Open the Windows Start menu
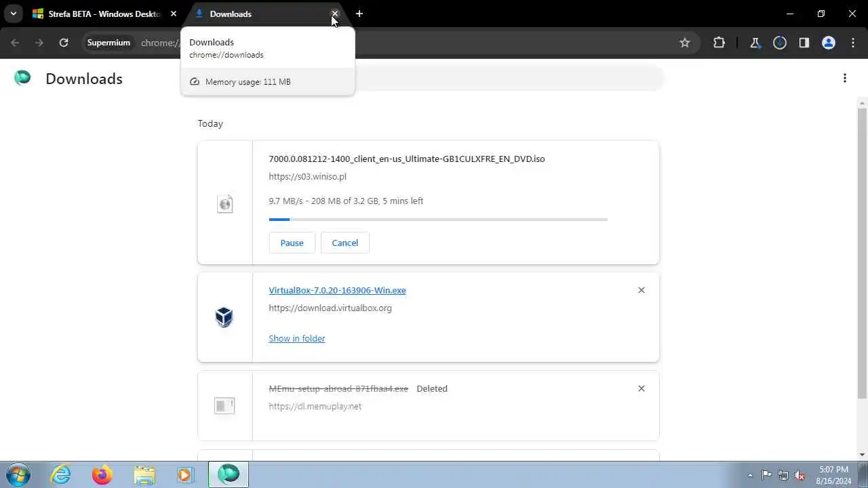 click(x=18, y=474)
